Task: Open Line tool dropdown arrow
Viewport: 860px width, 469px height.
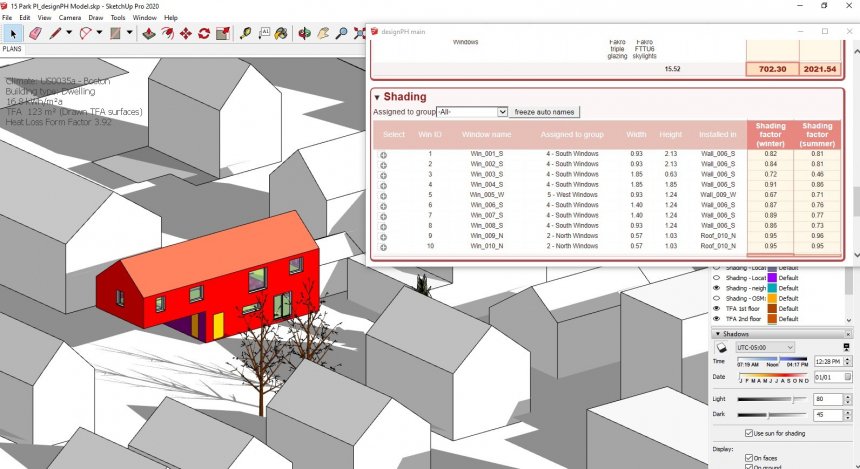Action: point(69,33)
